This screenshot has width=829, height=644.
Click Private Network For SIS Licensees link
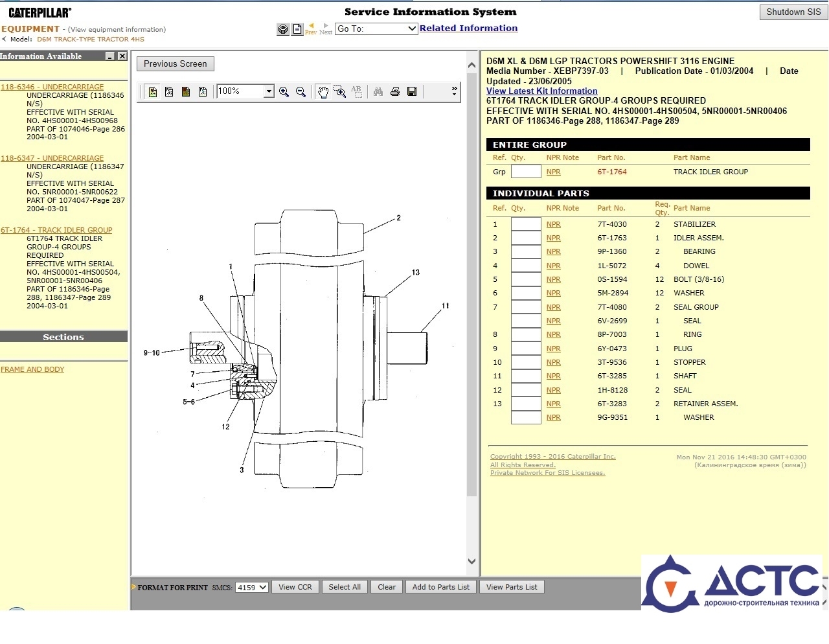pos(548,473)
